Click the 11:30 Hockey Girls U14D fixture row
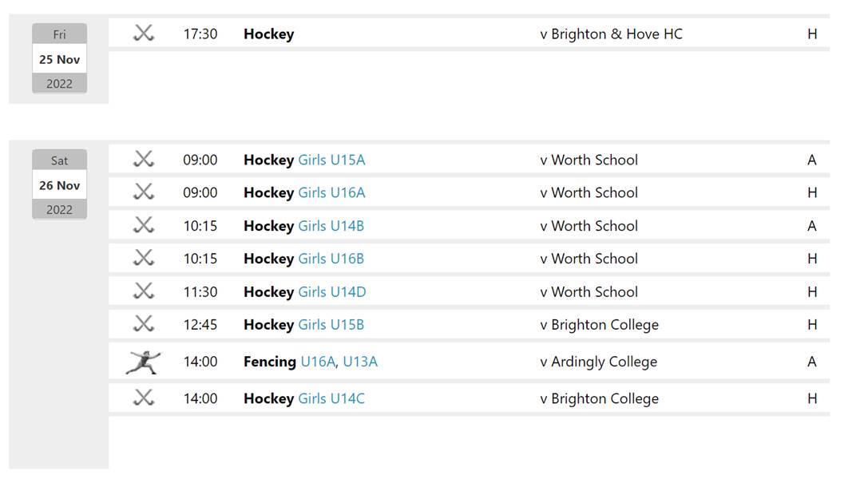This screenshot has width=868, height=487. coord(469,291)
